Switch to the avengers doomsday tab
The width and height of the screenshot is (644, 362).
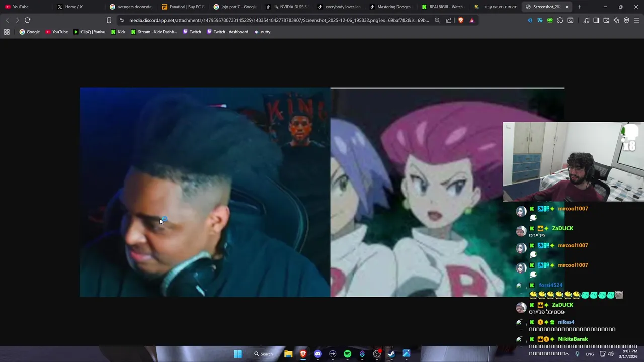(130, 7)
